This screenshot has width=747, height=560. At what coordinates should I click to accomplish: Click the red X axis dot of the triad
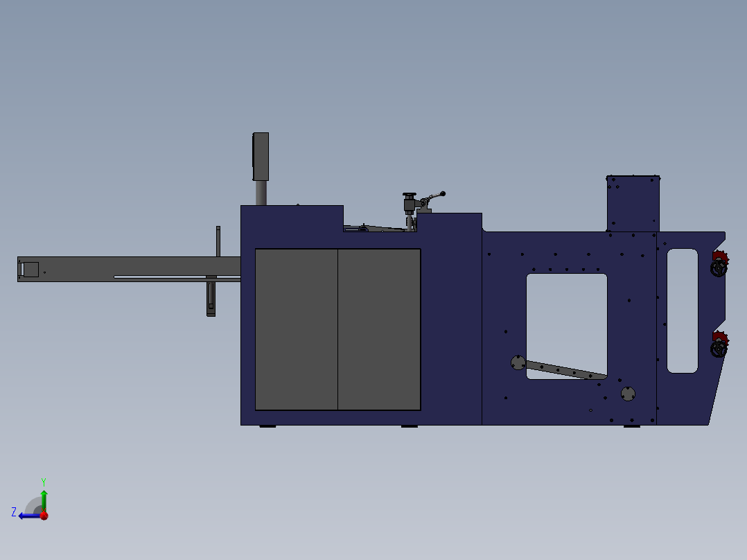pos(44,516)
